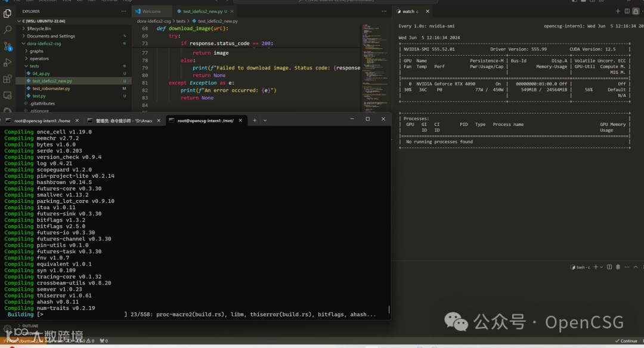Viewport: 644px width, 348px height.
Task: Open test_robomaster.py in the file tree
Action: click(x=51, y=88)
